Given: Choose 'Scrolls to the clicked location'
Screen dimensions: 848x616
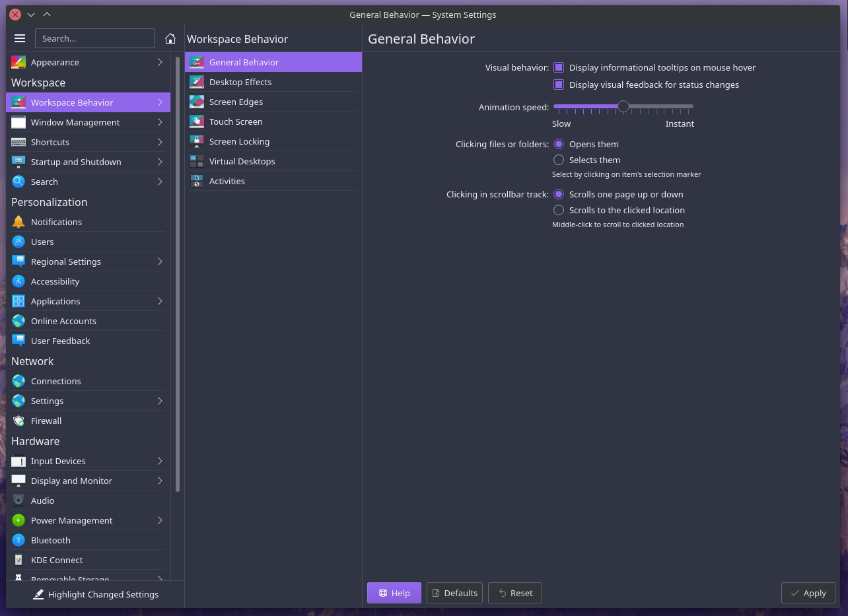Looking at the screenshot, I should [x=559, y=210].
